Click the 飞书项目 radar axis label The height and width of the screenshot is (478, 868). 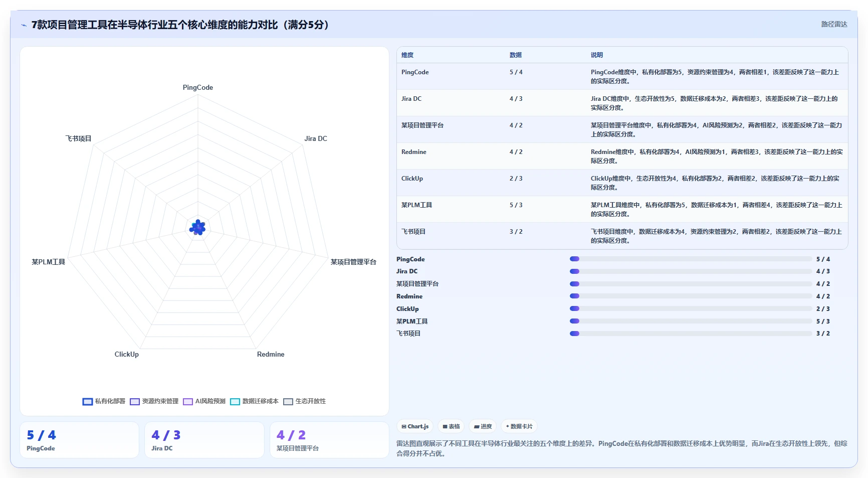tap(78, 138)
